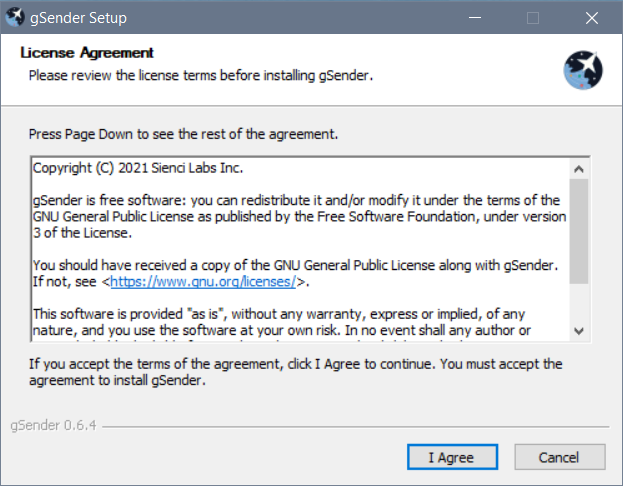Click the gSender icon in the title bar
The image size is (623, 486).
15,17
